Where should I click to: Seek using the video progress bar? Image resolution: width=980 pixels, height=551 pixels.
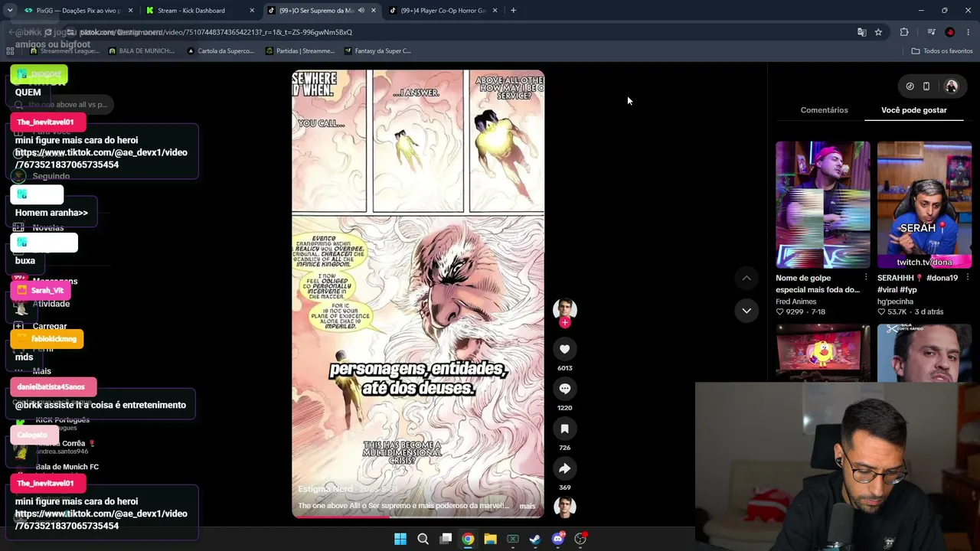[418, 517]
